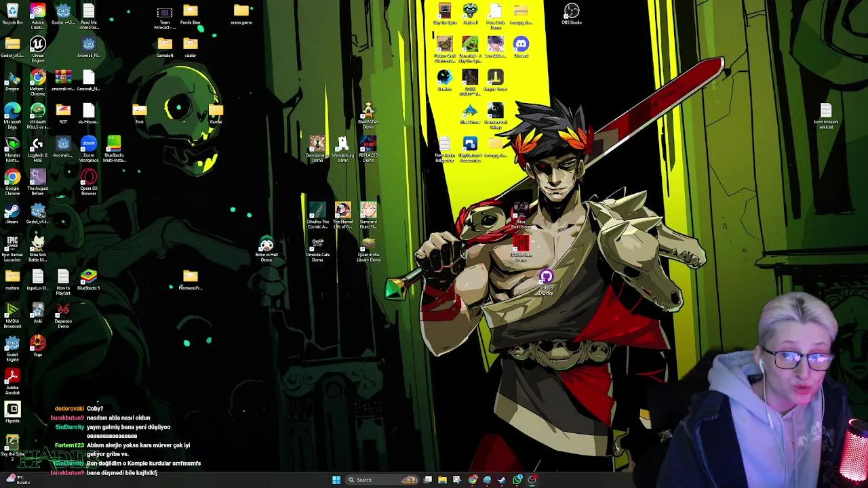Open Meltem - Chrome shortcut

click(x=37, y=83)
